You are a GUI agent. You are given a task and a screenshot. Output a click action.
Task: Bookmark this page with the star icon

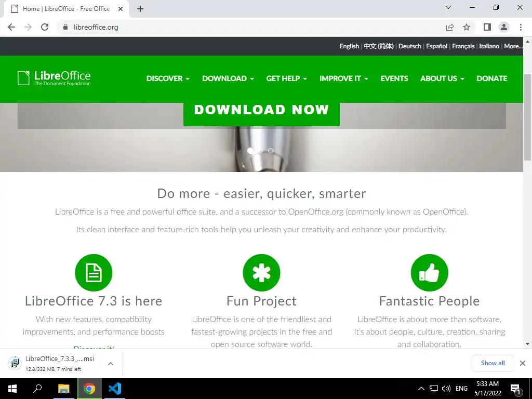point(467,27)
